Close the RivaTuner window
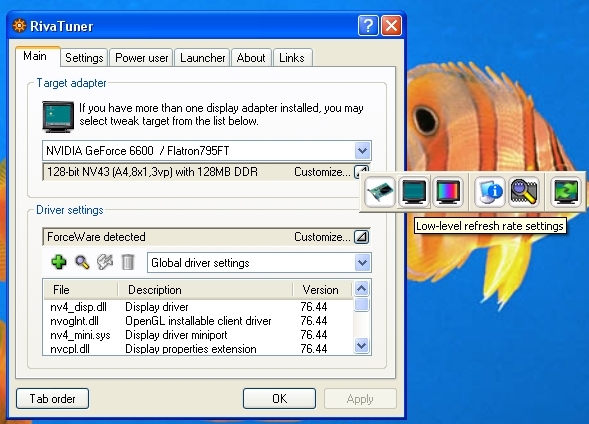Screen dimensions: 589x424 point(391,26)
